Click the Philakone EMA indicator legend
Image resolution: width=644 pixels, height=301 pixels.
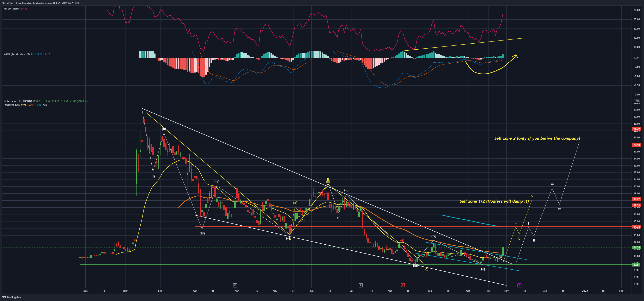pos(12,105)
